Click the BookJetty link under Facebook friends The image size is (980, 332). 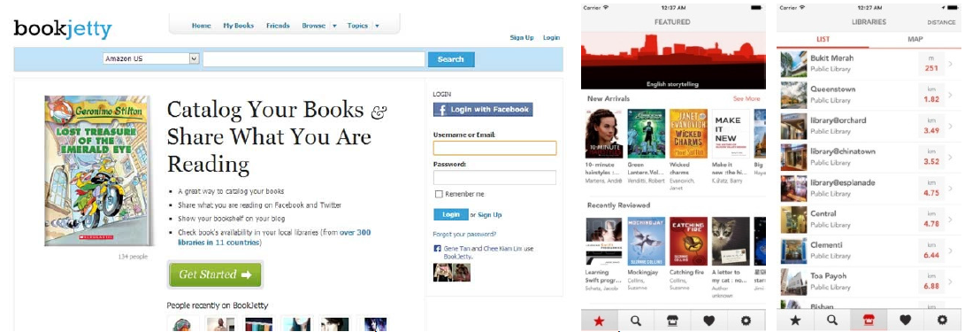[x=457, y=257]
